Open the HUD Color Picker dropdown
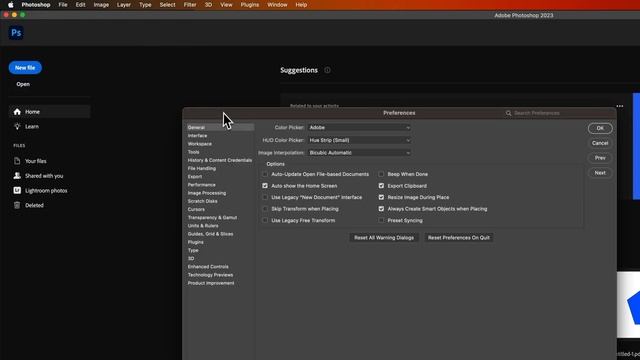 359,140
